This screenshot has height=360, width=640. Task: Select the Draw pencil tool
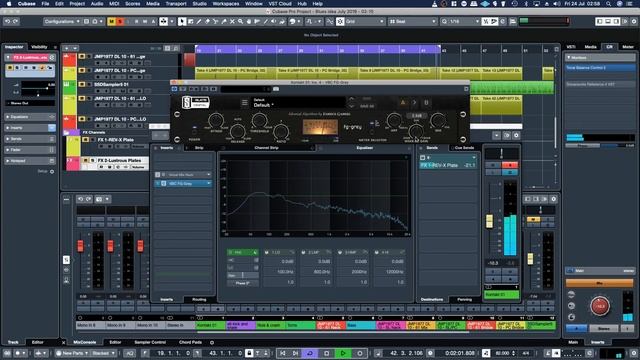point(199,21)
